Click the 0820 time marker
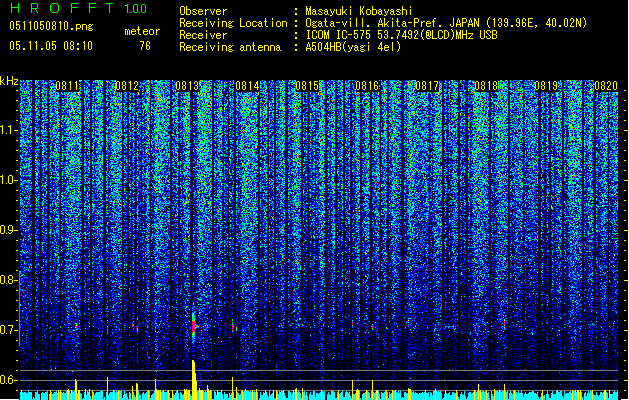Image resolution: width=629 pixels, height=400 pixels. (x=606, y=86)
